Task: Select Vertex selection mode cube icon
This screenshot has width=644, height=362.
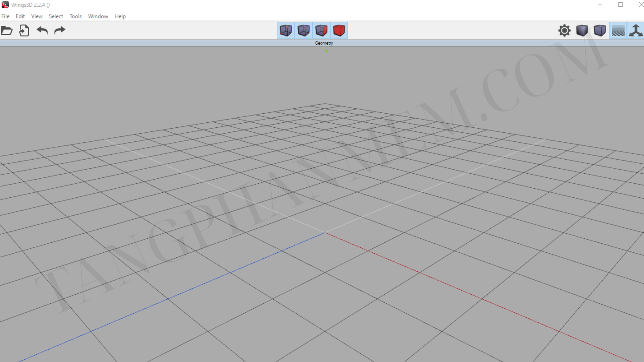Action: click(x=286, y=31)
